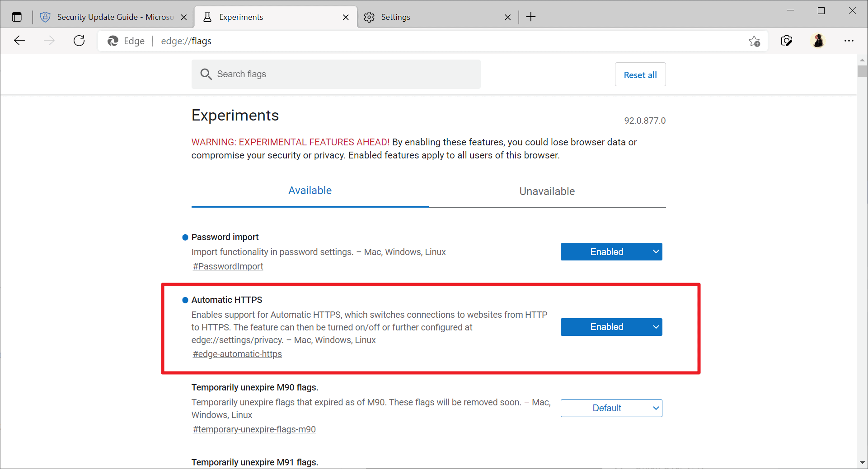Click the Reset all button
Viewport: 868px width, 469px height.
(640, 74)
